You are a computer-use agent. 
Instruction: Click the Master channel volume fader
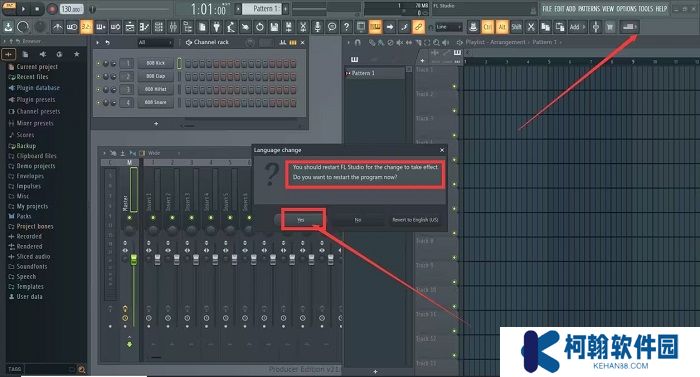133,260
